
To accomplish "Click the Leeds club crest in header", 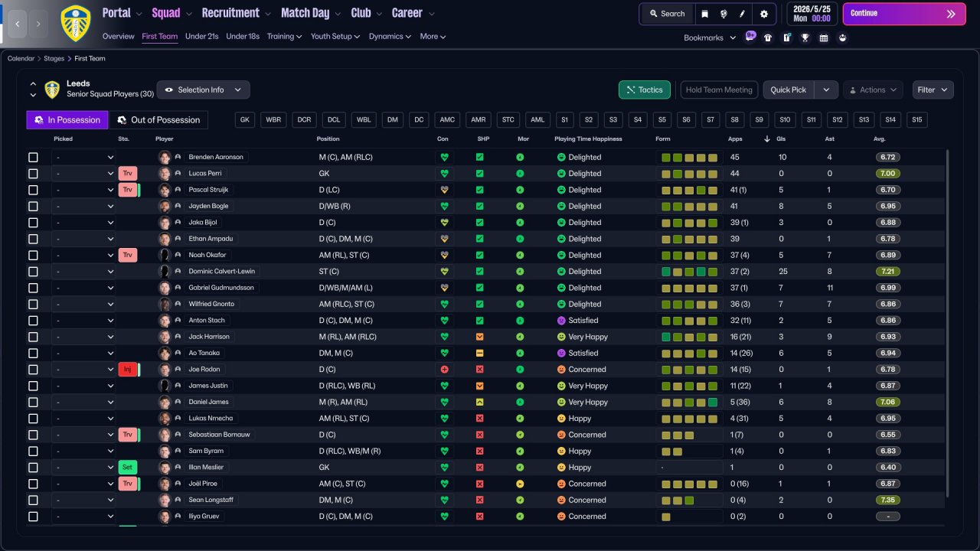I will pos(75,22).
